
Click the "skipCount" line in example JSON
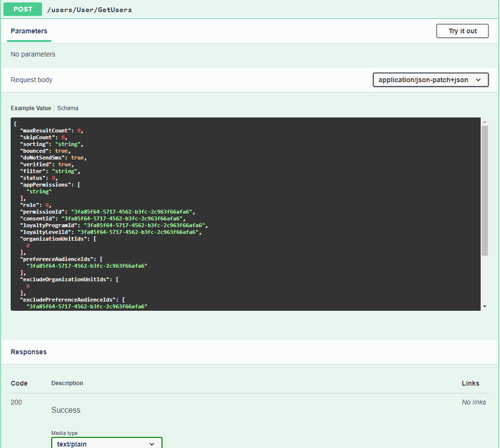click(x=44, y=137)
